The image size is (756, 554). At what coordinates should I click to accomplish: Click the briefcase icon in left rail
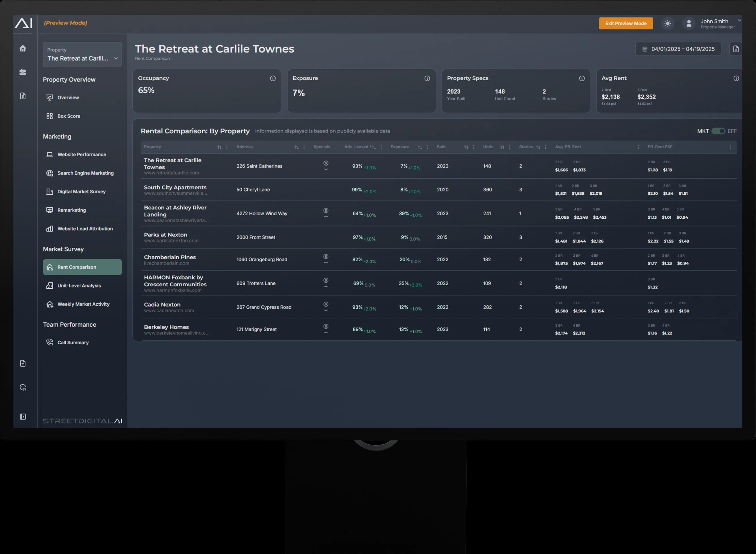[23, 72]
